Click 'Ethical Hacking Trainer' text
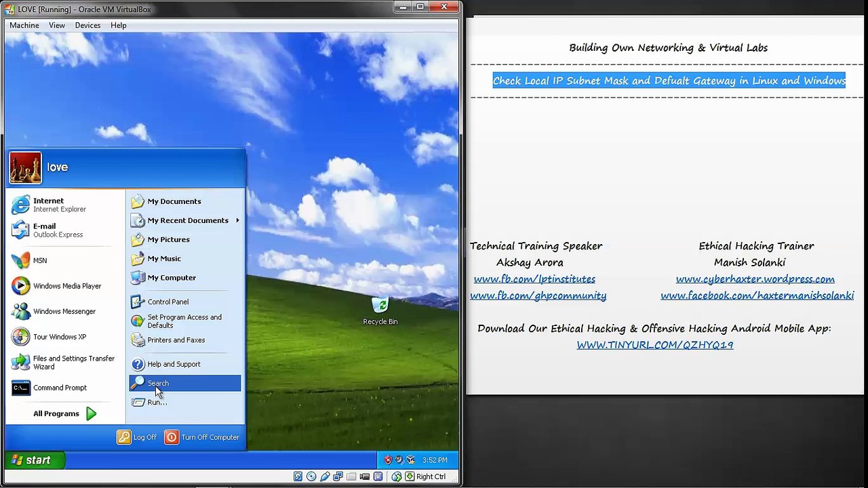The height and width of the screenshot is (488, 868). point(756,246)
